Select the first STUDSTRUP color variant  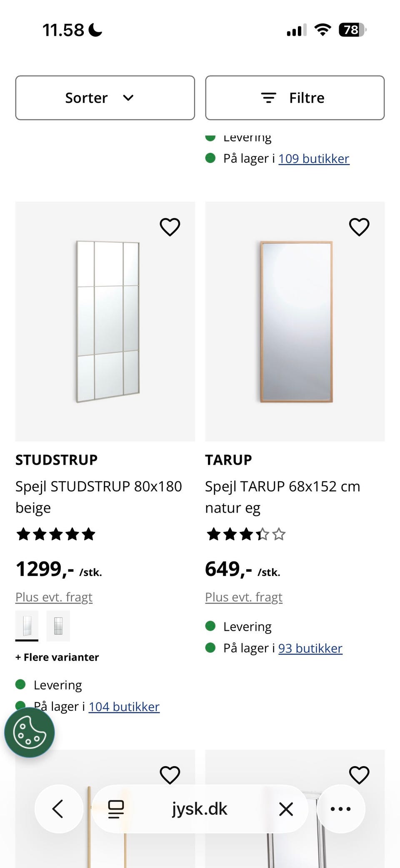(x=27, y=626)
